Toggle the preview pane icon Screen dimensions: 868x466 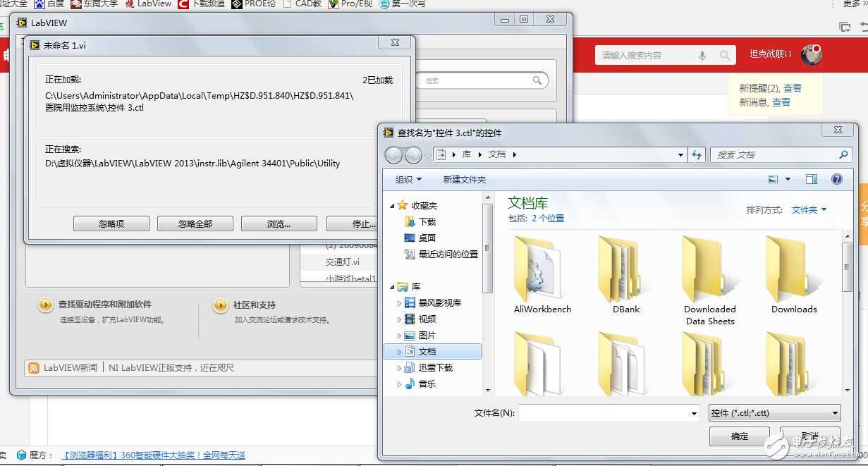(812, 179)
